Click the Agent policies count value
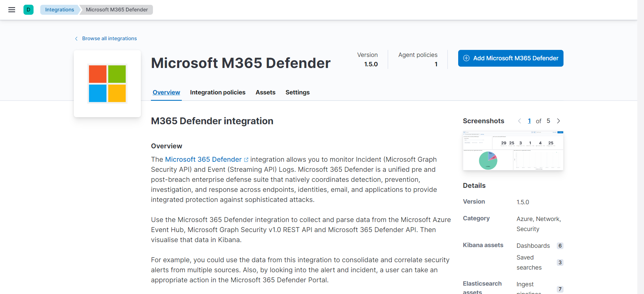This screenshot has width=644, height=294. pos(436,64)
